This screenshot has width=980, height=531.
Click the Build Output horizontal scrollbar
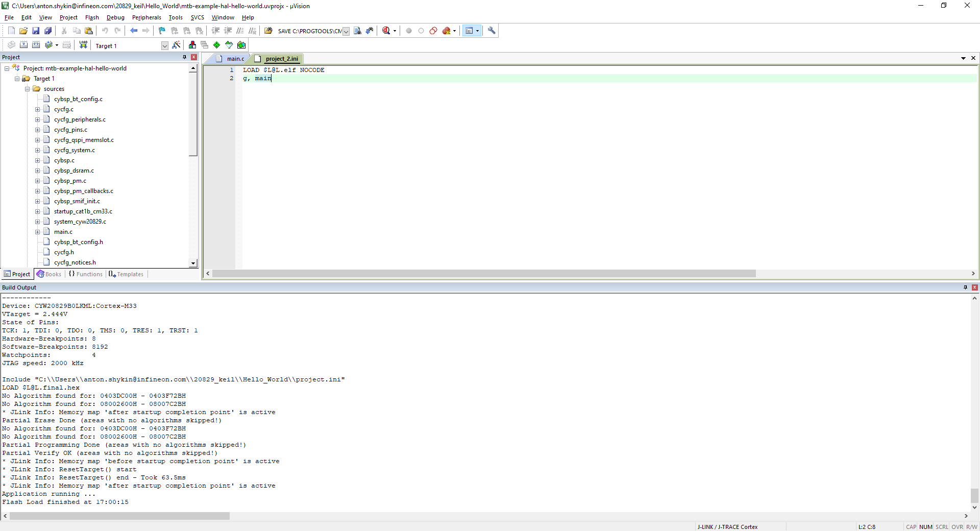click(119, 516)
